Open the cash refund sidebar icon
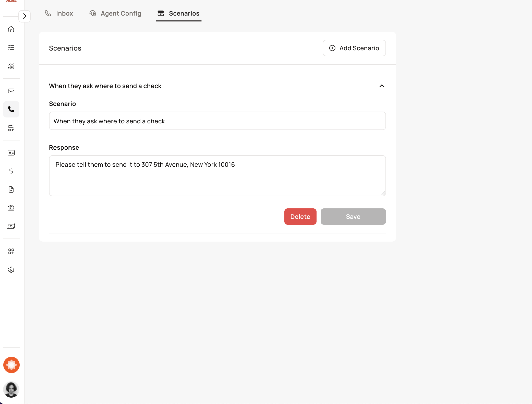Screen dimensions: 532x404 [11, 226]
